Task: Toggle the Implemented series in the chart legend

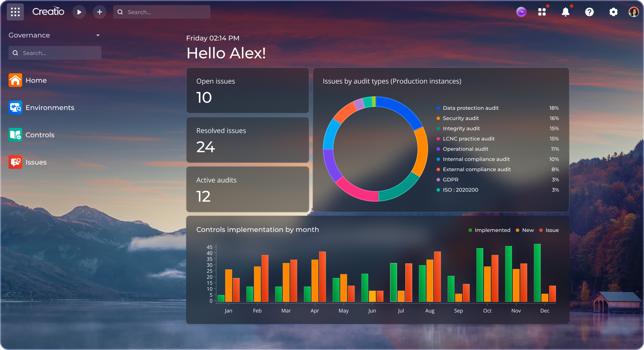Action: (490, 230)
